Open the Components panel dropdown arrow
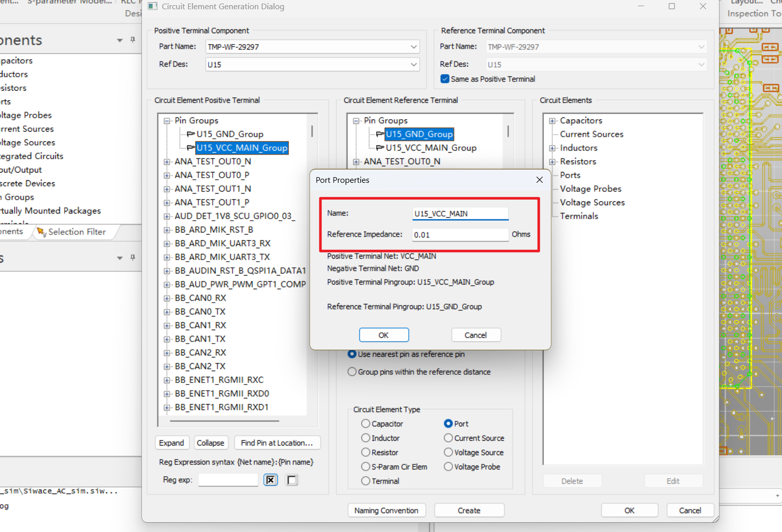 (x=120, y=40)
